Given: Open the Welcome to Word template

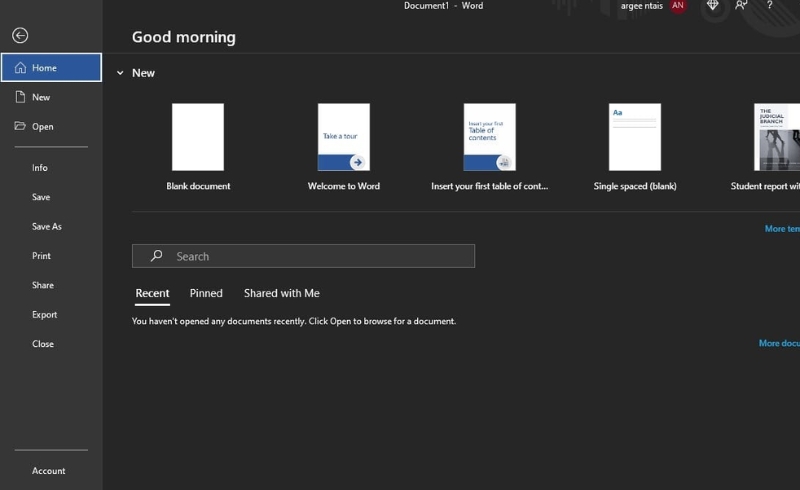Looking at the screenshot, I should click(x=344, y=137).
